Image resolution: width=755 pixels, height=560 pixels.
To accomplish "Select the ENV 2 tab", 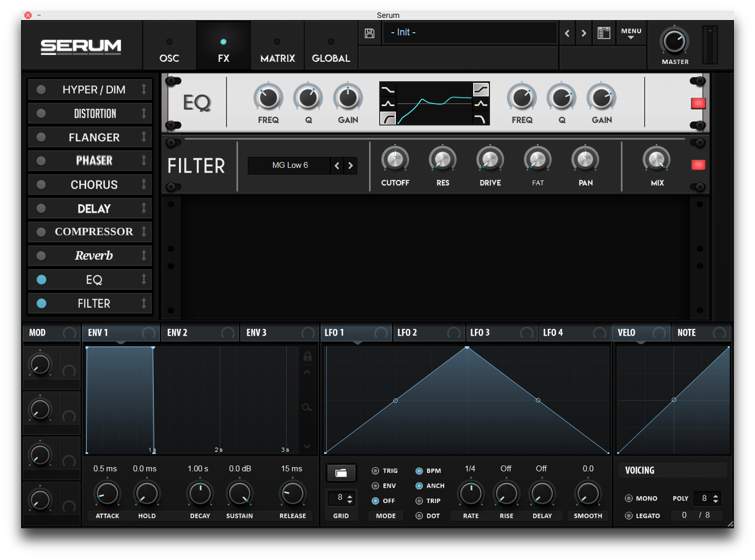I will coord(200,333).
